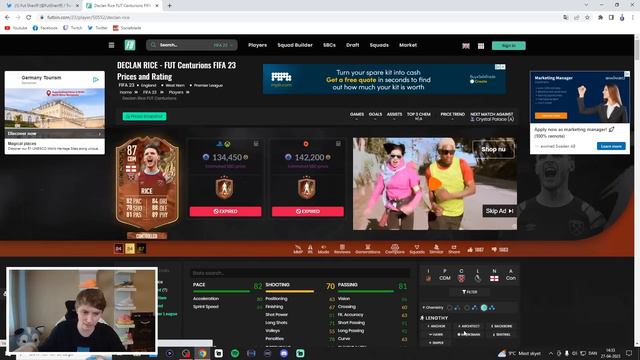The width and height of the screenshot is (640, 360).
Task: Click the UK flag language selector
Action: 466,46
